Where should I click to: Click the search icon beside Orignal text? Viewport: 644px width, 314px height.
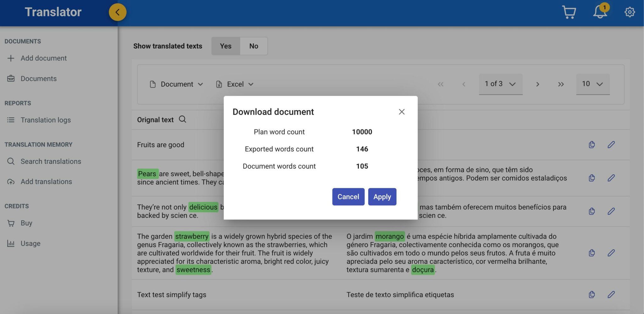182,119
